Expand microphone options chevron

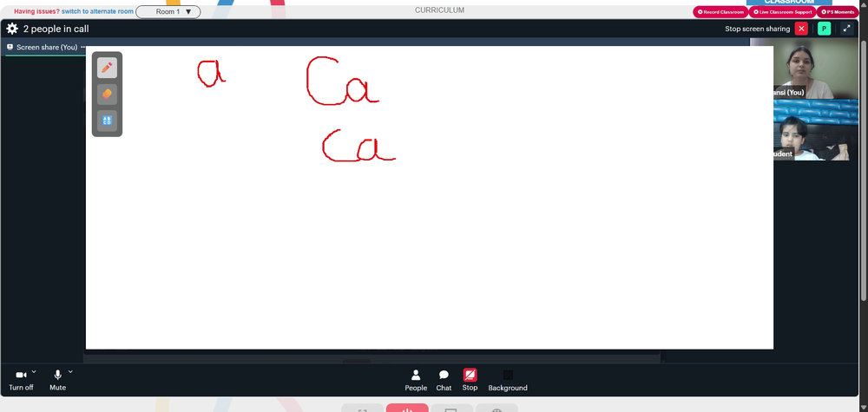pyautogui.click(x=70, y=371)
